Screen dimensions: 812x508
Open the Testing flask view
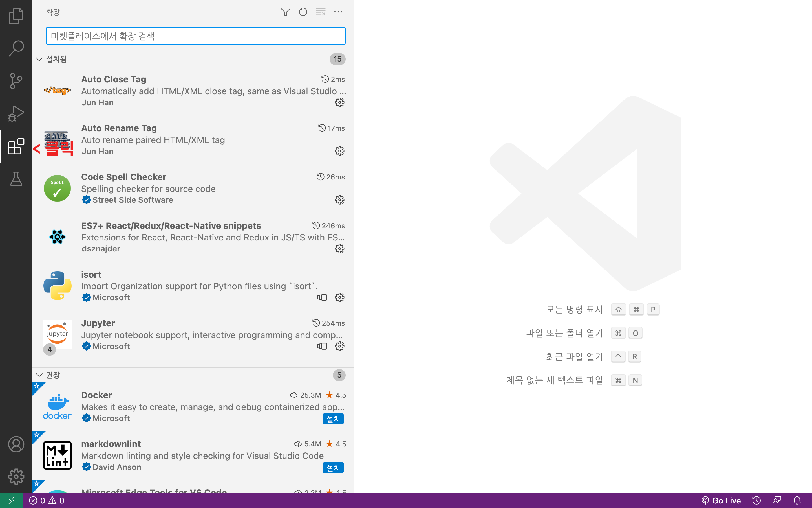[16, 179]
